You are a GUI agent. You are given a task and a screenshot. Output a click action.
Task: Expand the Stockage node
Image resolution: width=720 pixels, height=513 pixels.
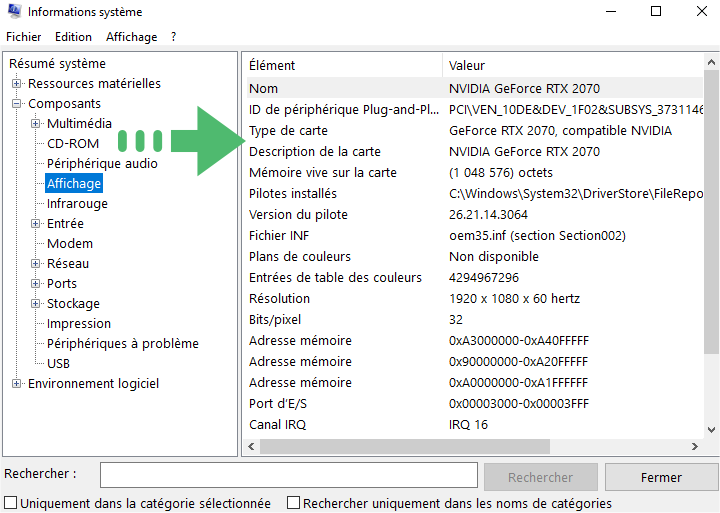35,304
